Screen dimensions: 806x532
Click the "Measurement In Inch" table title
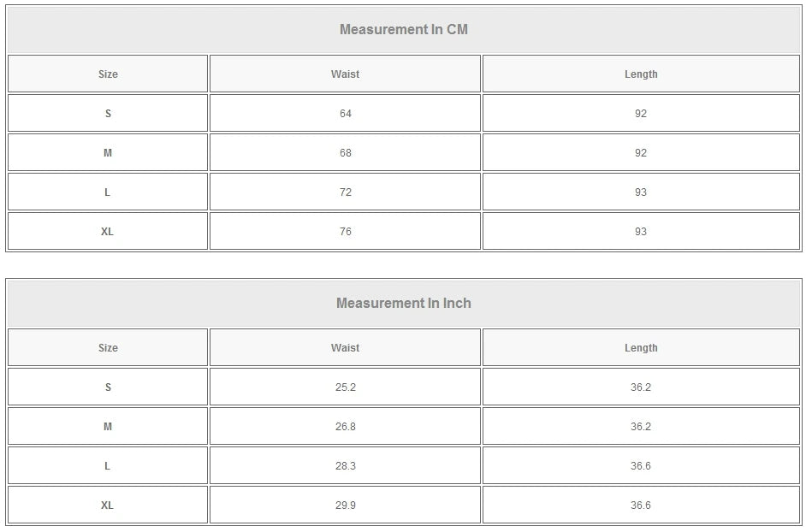click(404, 304)
